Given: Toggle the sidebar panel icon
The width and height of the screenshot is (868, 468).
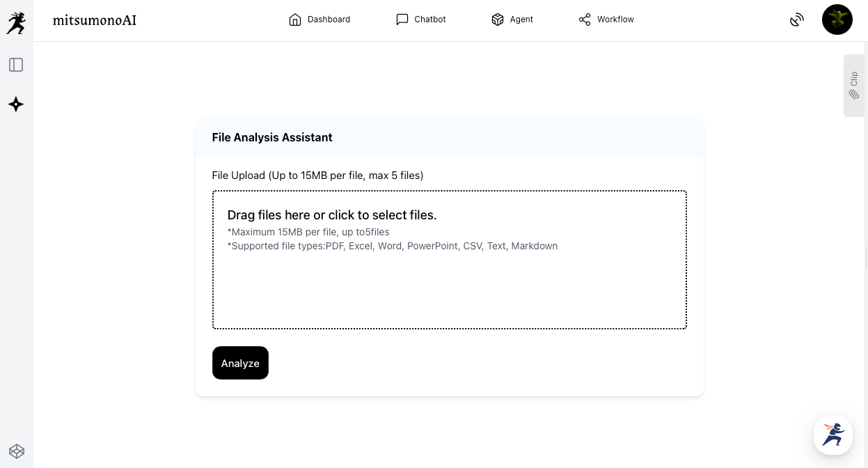Looking at the screenshot, I should point(16,65).
